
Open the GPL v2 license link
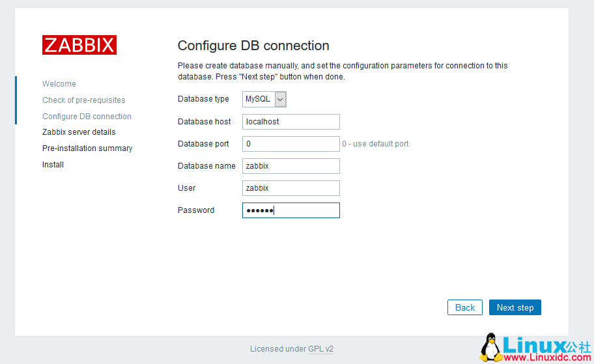click(x=320, y=349)
